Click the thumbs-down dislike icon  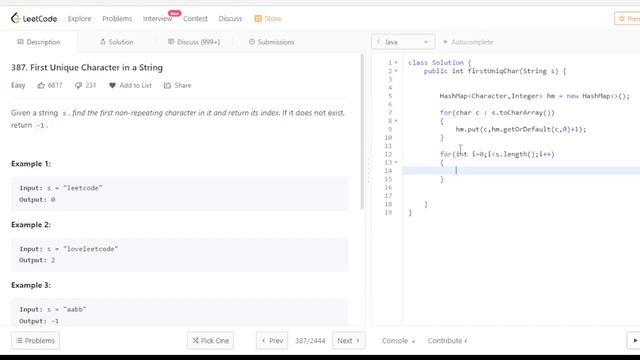click(78, 85)
